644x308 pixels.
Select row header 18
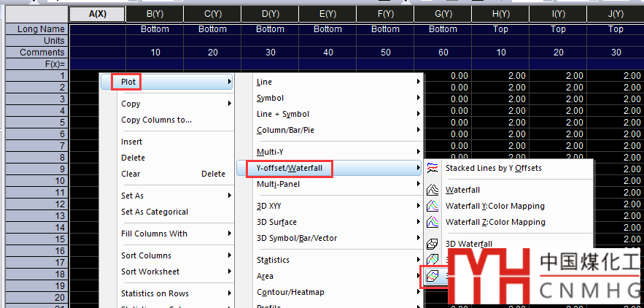(37, 274)
